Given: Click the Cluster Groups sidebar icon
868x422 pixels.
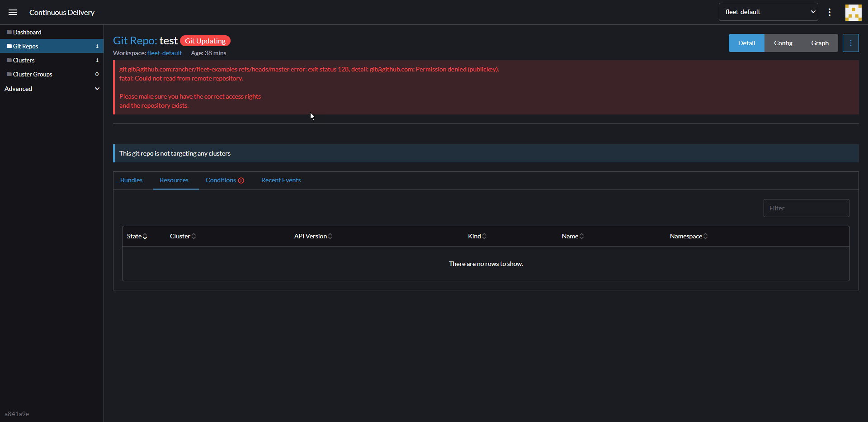Looking at the screenshot, I should pyautogui.click(x=9, y=74).
